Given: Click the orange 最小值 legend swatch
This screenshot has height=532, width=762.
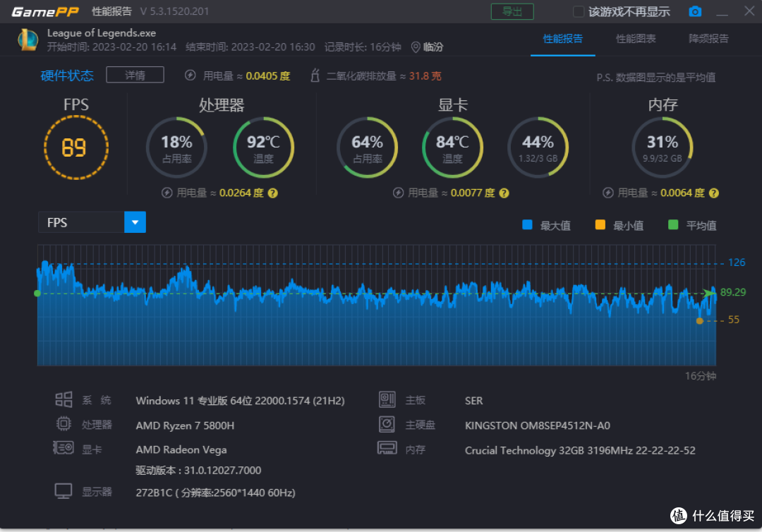Looking at the screenshot, I should pos(600,225).
